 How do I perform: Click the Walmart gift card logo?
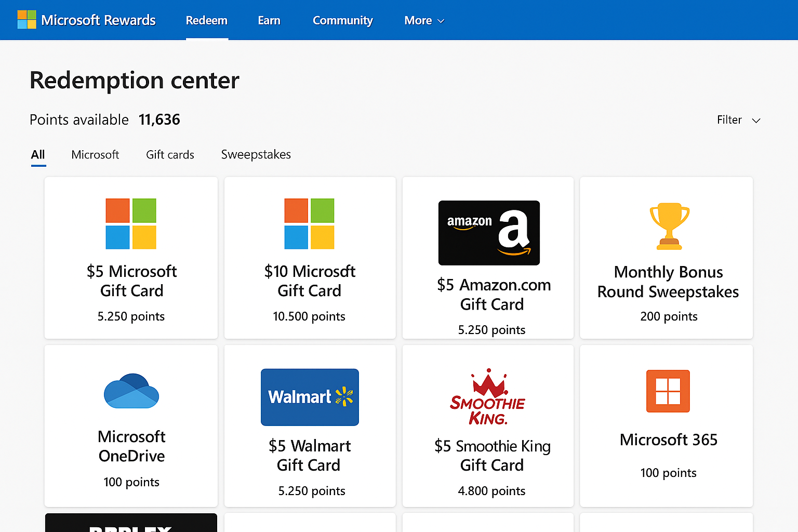310,397
